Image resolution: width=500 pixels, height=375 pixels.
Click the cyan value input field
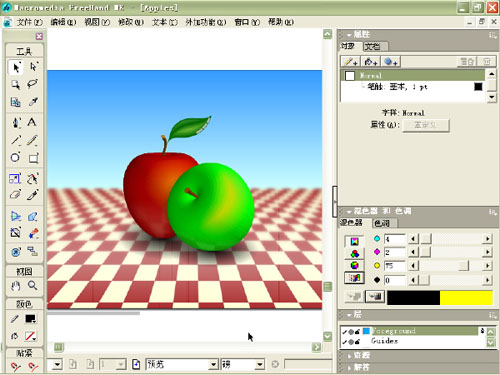pyautogui.click(x=395, y=239)
